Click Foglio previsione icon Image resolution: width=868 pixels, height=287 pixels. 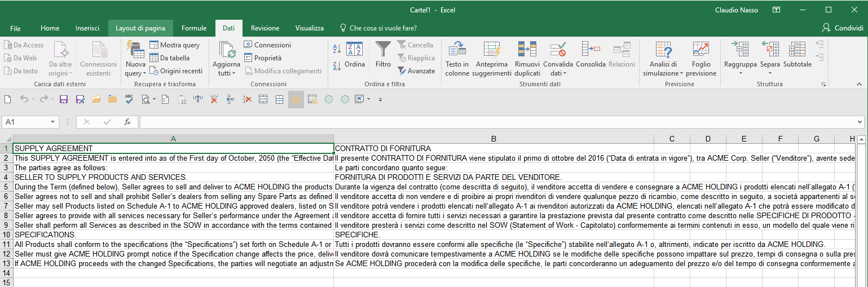click(x=701, y=49)
